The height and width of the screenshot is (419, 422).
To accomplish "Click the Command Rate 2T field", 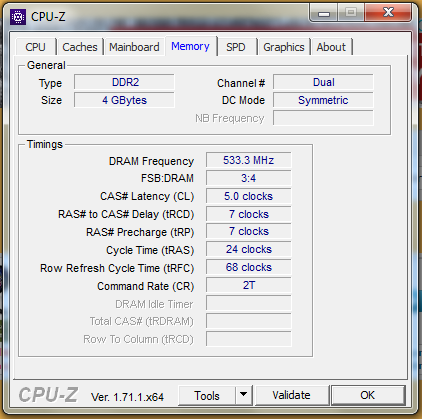I will 248,285.
